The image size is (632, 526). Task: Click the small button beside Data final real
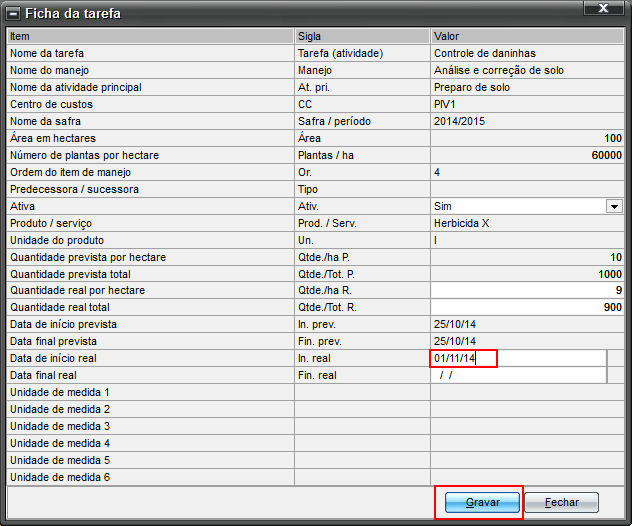coord(615,375)
